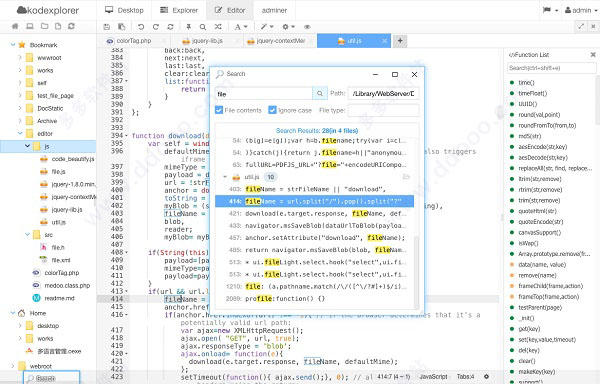This screenshot has width=600, height=384.
Task: Open font size dropdown
Action: 241,27
